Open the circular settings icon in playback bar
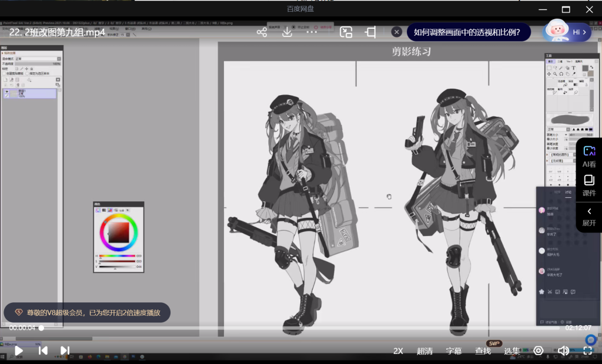This screenshot has width=602, height=364. pos(538,350)
